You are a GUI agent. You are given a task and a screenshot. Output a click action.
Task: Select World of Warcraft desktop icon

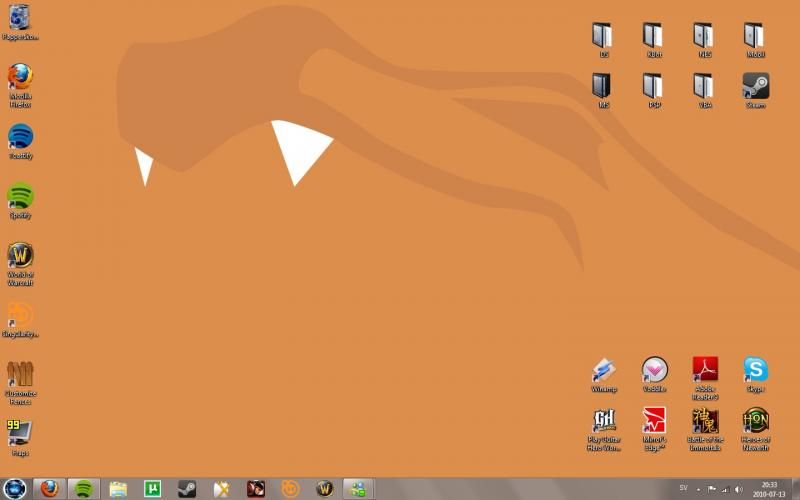point(20,256)
